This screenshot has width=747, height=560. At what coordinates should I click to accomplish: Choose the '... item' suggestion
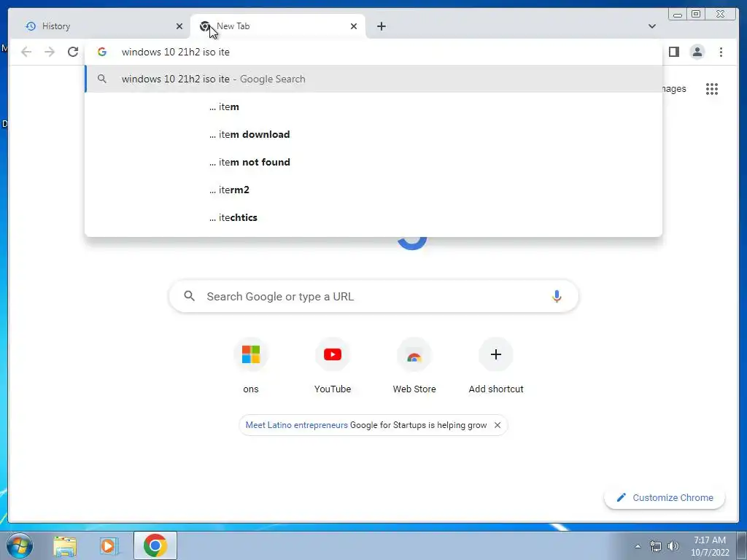373,106
